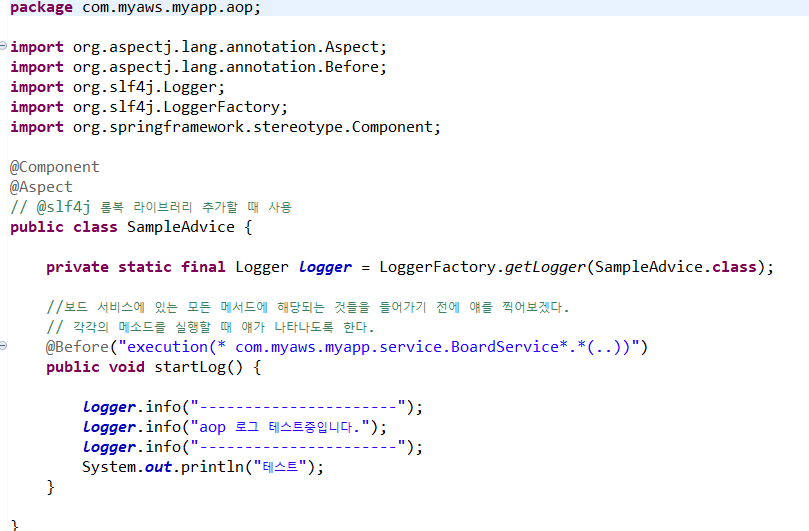Collapse the startLog method fold marker
The height and width of the screenshot is (531, 809).
3,346
